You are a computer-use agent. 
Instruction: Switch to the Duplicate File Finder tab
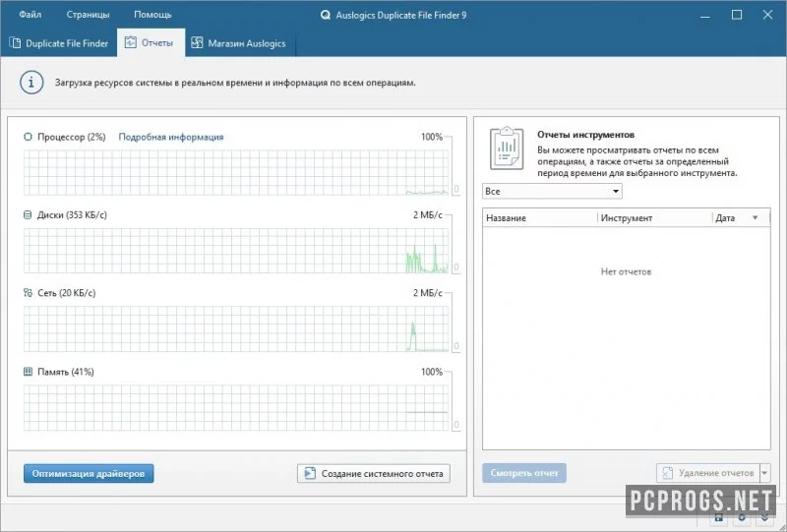coord(59,43)
